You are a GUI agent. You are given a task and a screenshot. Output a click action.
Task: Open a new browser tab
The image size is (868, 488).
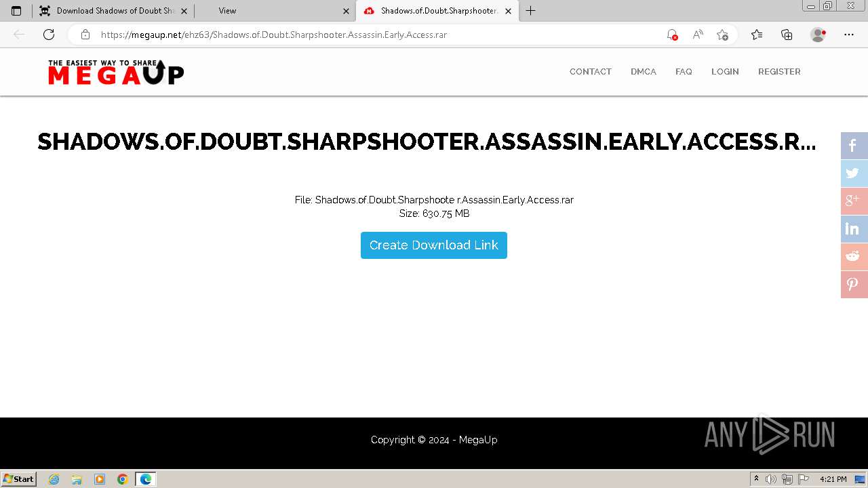[530, 11]
